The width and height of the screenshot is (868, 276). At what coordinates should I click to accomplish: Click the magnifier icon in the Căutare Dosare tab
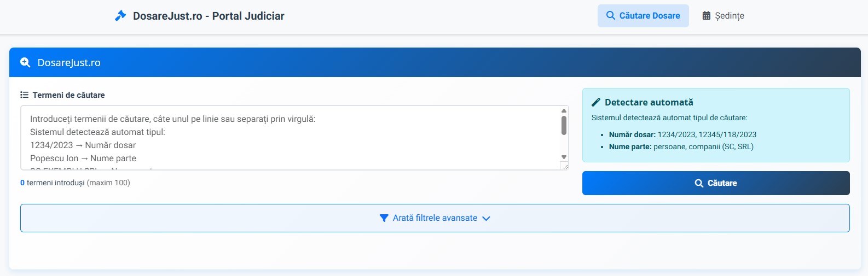[611, 16]
